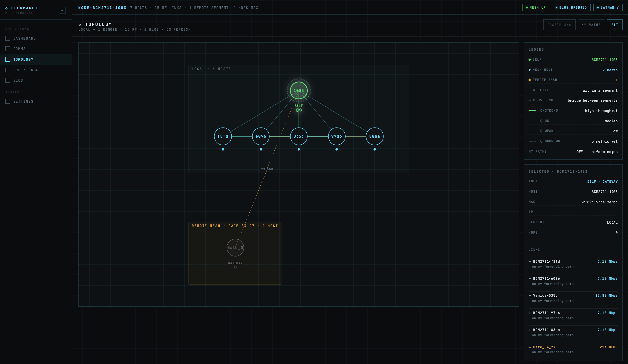Select the e096 host node

tap(261, 136)
